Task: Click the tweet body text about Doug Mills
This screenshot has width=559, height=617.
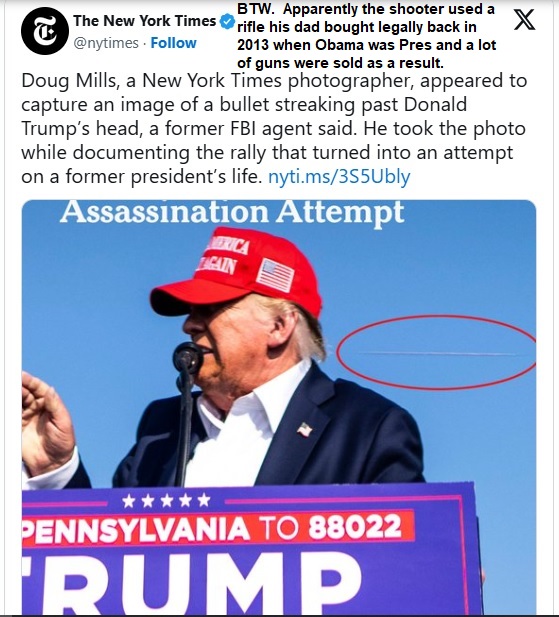Action: [274, 128]
